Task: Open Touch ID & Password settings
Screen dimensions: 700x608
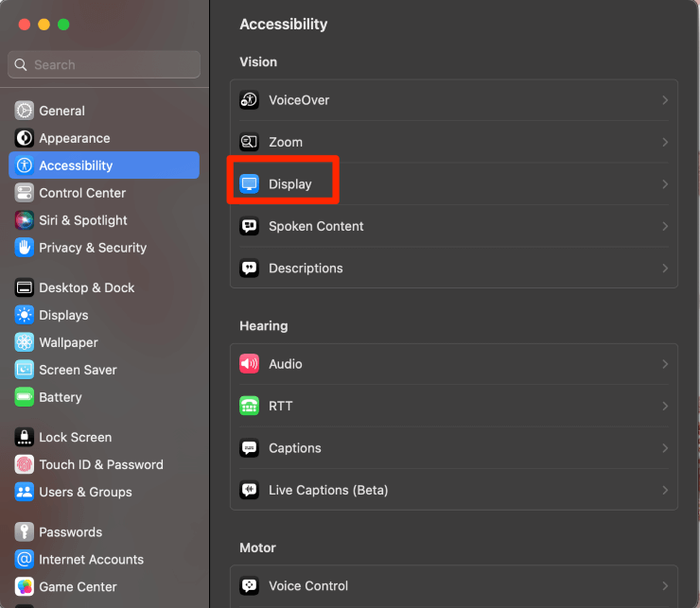Action: [100, 464]
